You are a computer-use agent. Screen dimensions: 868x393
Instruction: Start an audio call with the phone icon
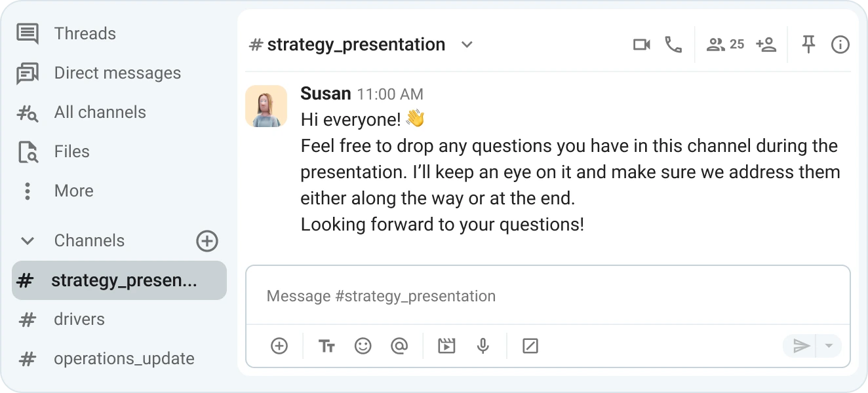[673, 45]
